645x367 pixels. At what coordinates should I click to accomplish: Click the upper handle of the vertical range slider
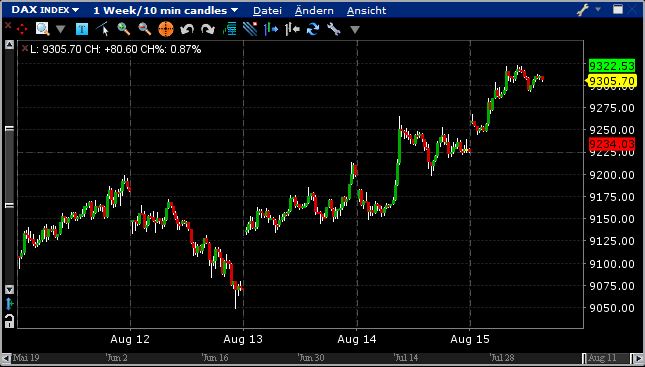coord(9,129)
